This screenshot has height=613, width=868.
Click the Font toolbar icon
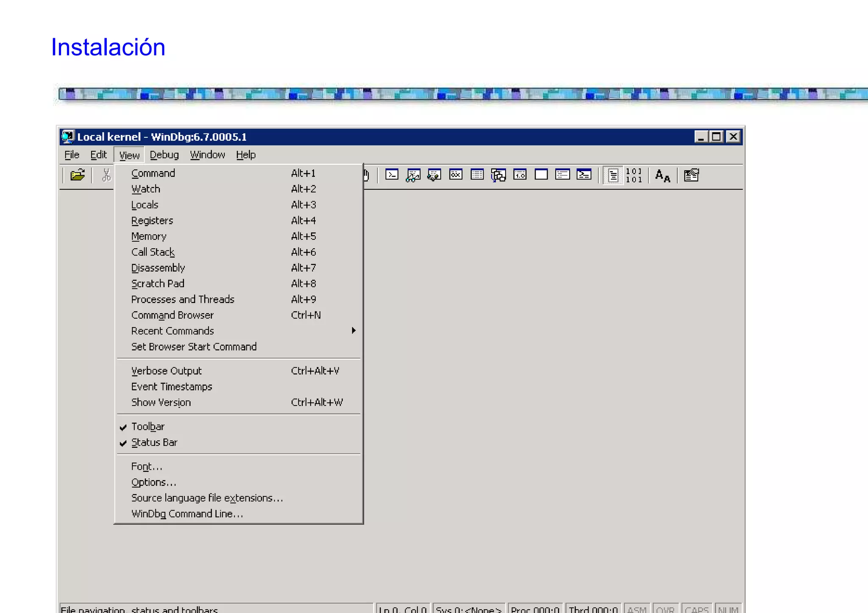662,175
